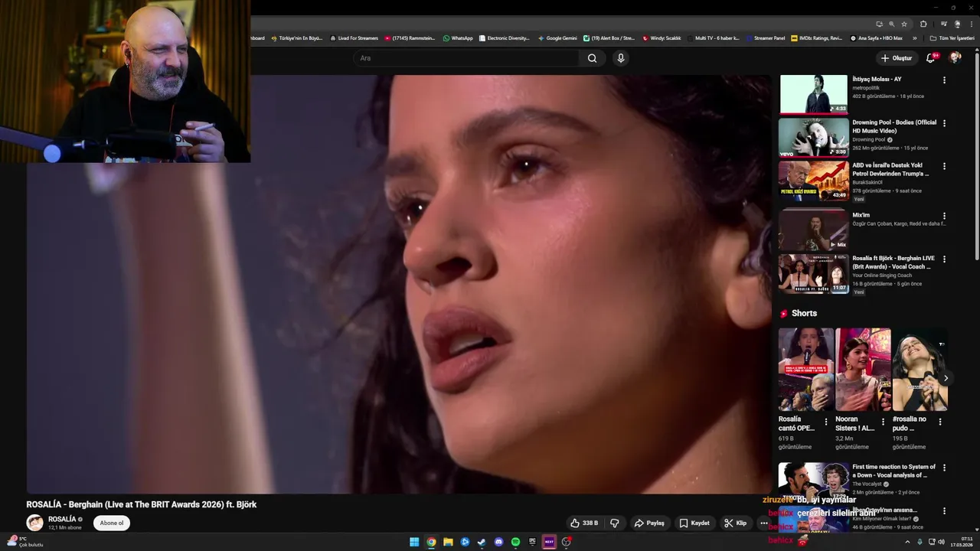
Task: Open Alert Box / Stre... bookmark
Action: (609, 38)
